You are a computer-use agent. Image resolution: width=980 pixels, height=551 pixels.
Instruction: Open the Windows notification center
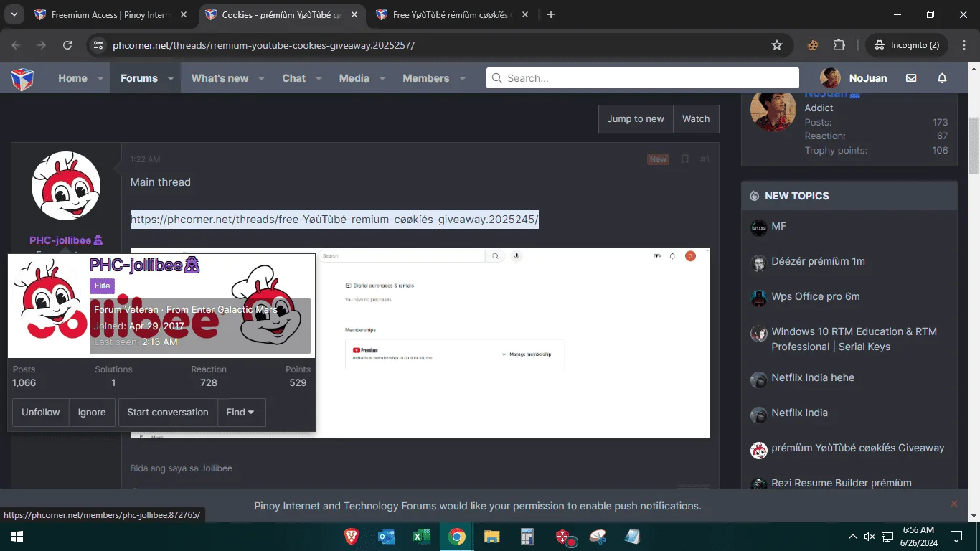tap(956, 537)
